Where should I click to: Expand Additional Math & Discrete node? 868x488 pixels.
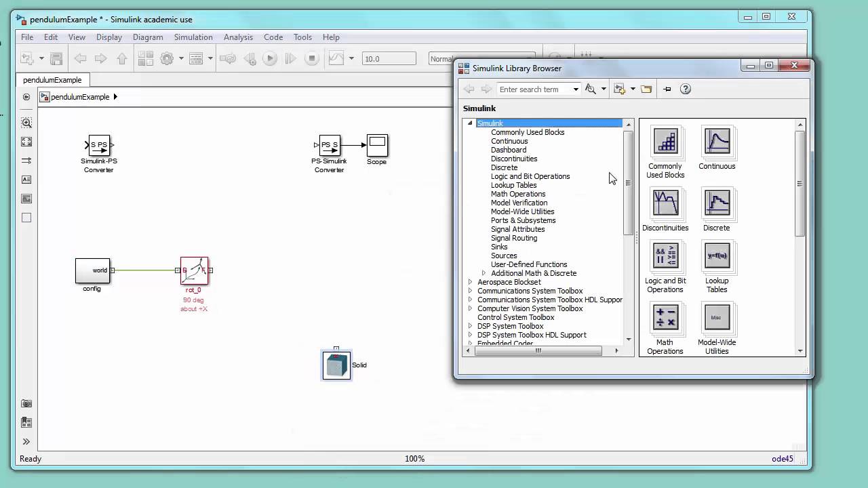click(484, 273)
